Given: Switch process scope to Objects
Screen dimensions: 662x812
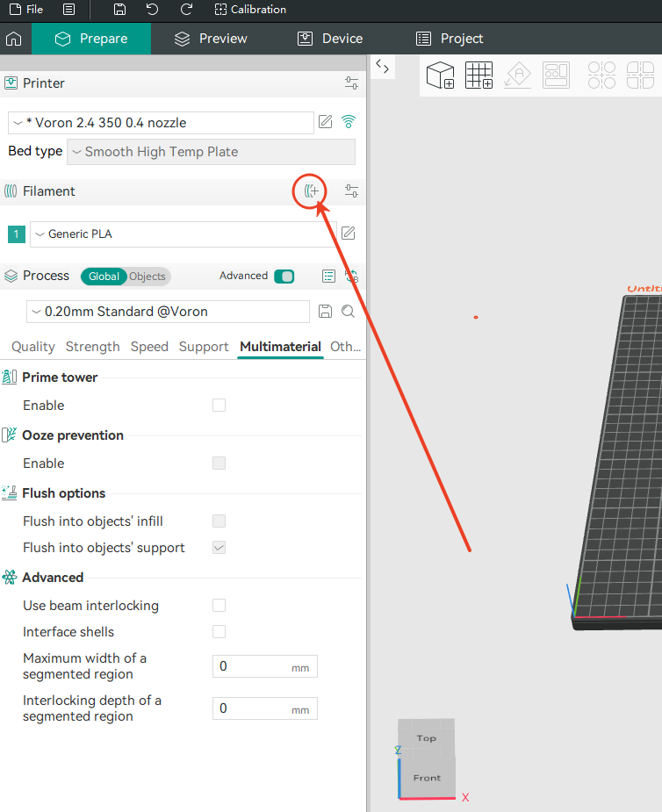Looking at the screenshot, I should [x=147, y=277].
